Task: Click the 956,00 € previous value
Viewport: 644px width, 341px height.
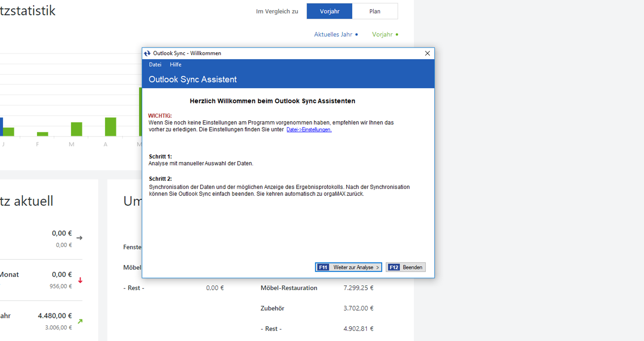Action: pos(61,286)
